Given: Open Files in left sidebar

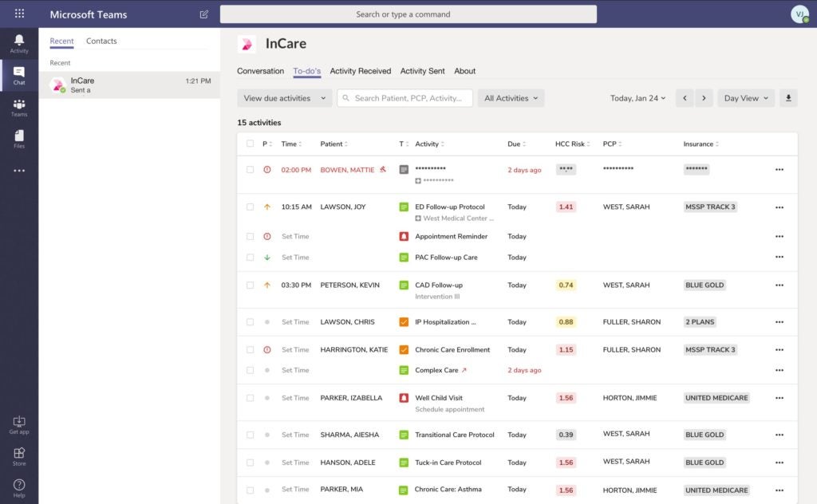Looking at the screenshot, I should point(18,140).
